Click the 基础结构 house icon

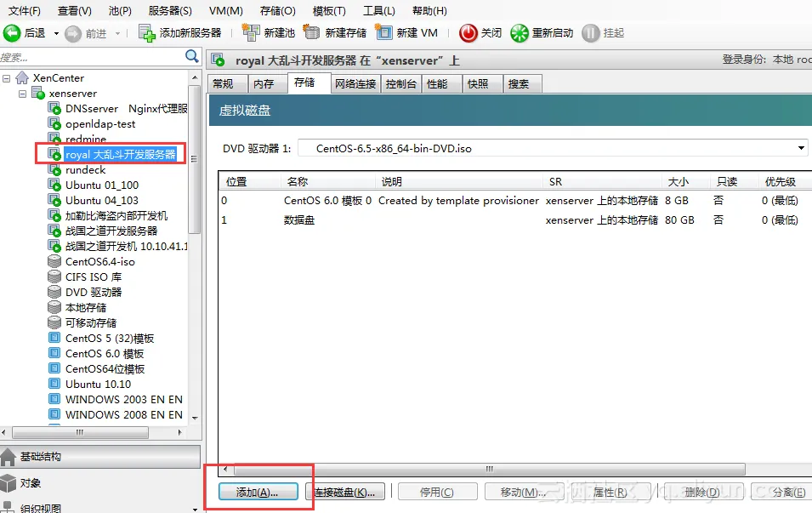pyautogui.click(x=9, y=457)
